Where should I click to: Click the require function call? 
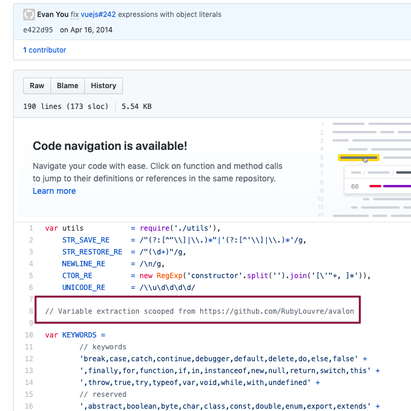pos(155,228)
